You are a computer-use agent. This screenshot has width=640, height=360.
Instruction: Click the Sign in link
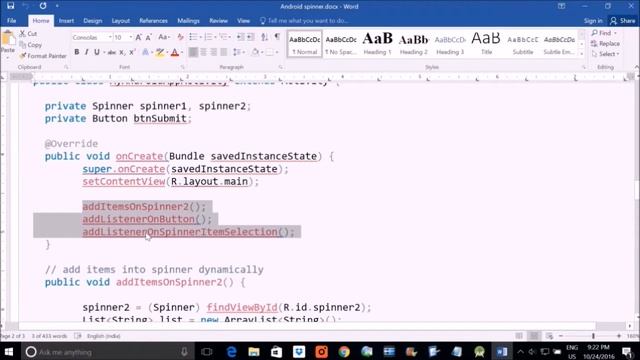tap(593, 20)
